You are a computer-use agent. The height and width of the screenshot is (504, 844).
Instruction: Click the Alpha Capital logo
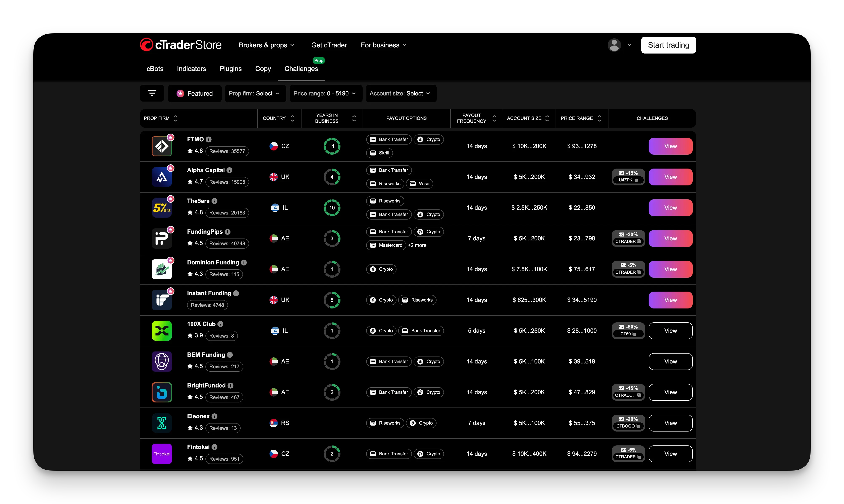[162, 177]
